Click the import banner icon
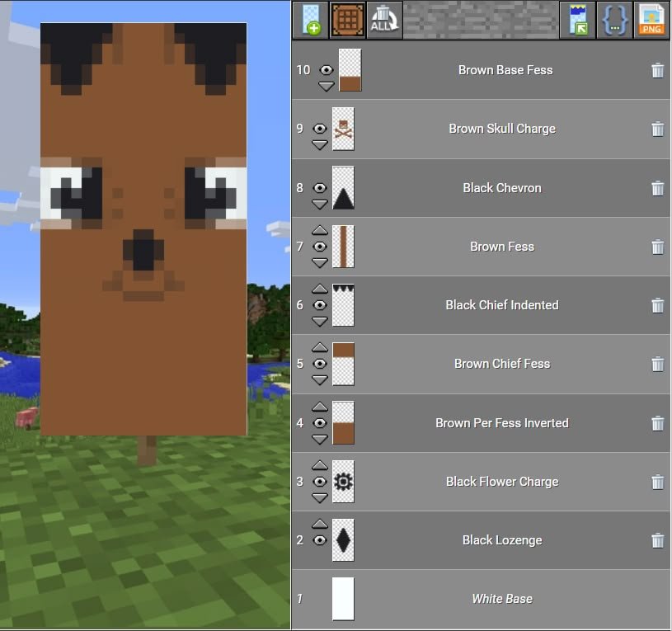 point(576,21)
